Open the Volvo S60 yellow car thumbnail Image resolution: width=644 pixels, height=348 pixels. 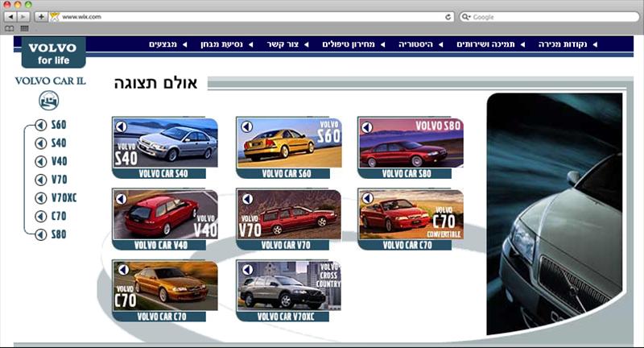tap(289, 143)
